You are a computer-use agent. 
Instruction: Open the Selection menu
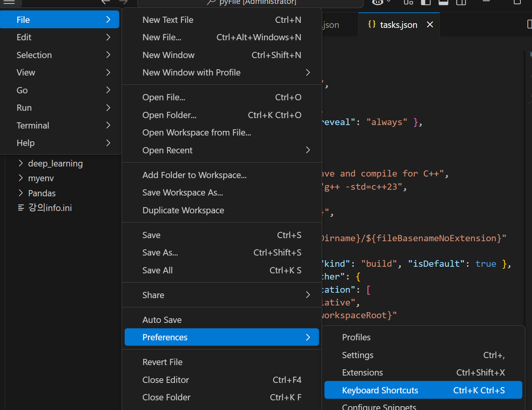click(x=60, y=55)
